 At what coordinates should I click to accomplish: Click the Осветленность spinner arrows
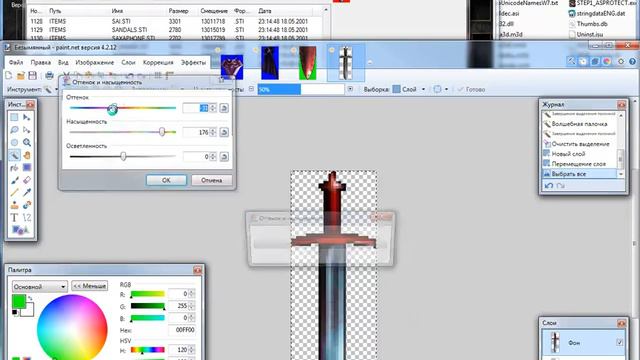213,157
